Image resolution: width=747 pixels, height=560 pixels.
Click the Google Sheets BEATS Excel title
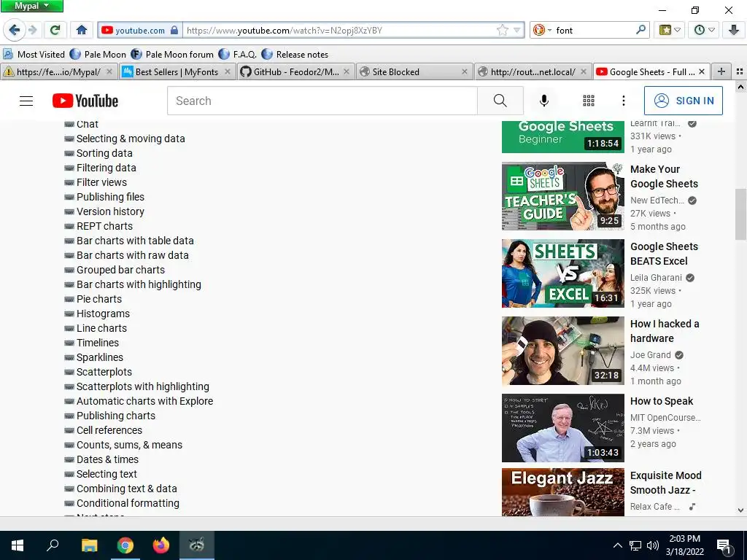coord(664,254)
